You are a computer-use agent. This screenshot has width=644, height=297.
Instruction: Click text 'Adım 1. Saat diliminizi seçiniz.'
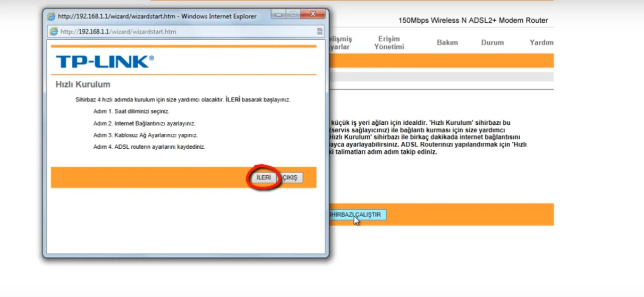click(x=131, y=112)
